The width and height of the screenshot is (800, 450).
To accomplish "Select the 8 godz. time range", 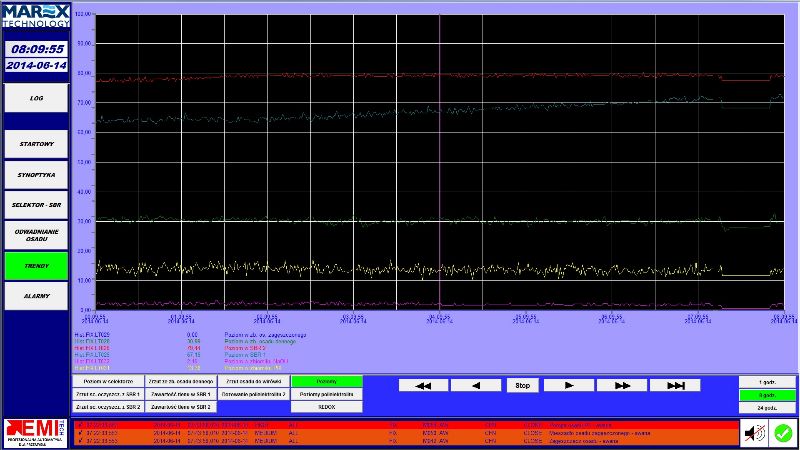I will tap(768, 394).
